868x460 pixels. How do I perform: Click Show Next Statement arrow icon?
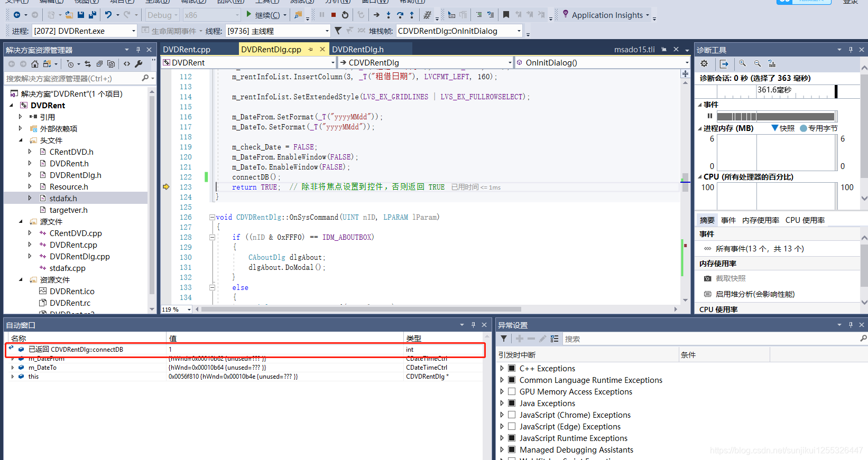point(376,15)
